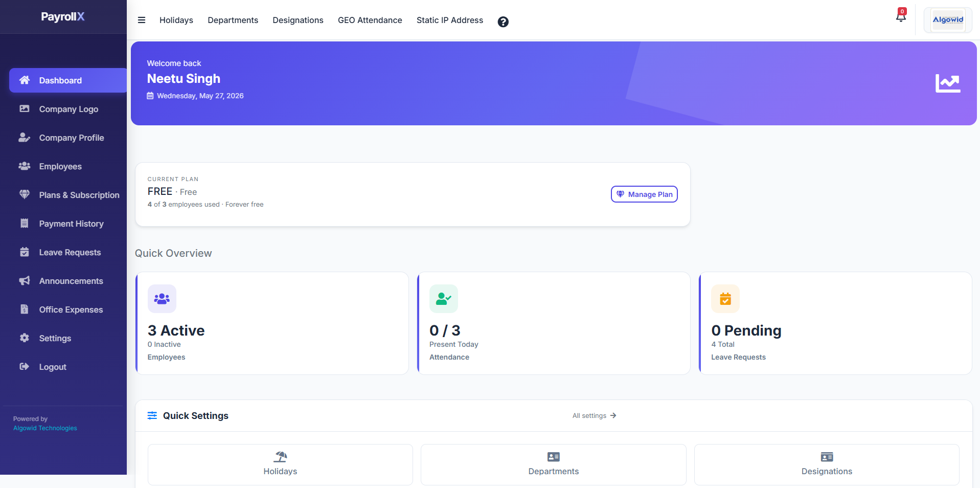Click the Quick Settings heading text

coord(196,416)
